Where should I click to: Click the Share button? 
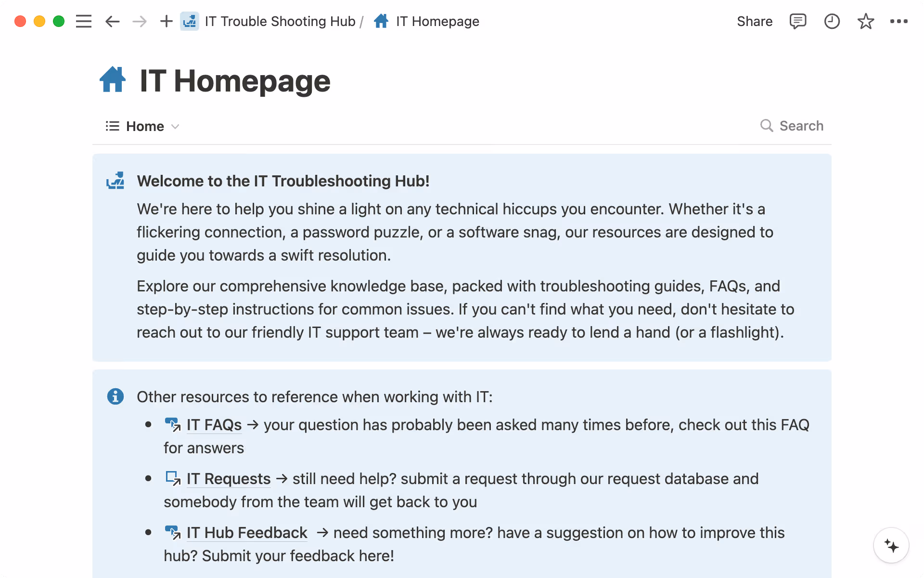(x=755, y=21)
